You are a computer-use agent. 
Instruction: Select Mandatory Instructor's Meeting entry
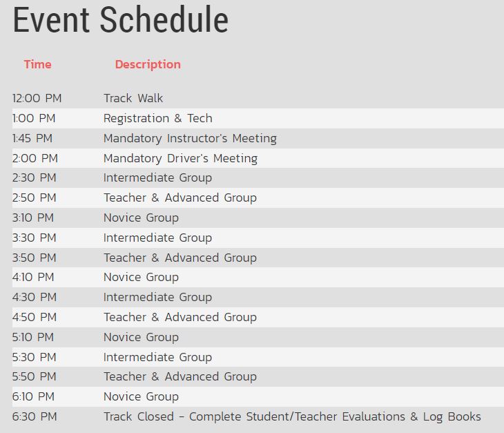190,138
